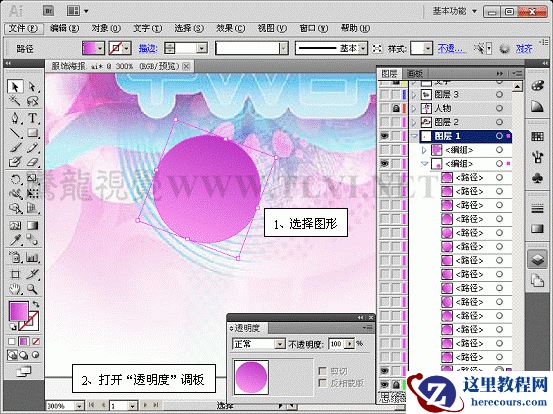Image resolution: width=553 pixels, height=414 pixels.
Task: Select the Hand tool
Action: pyautogui.click(x=15, y=289)
